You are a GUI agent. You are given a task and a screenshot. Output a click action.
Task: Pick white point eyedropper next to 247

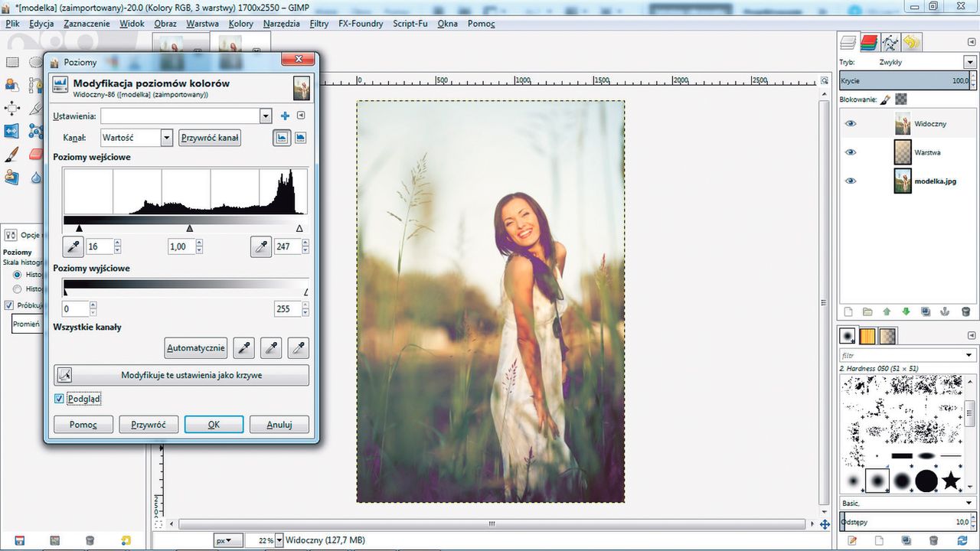point(260,246)
